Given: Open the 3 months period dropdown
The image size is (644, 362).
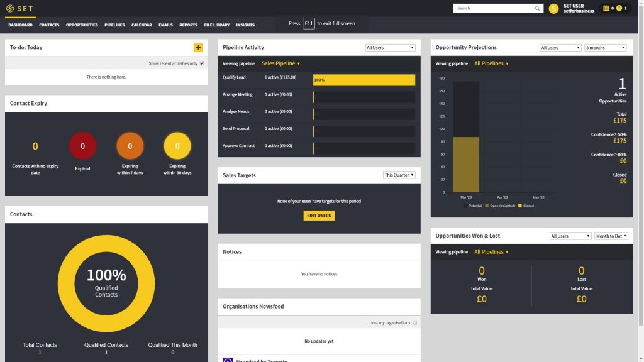Looking at the screenshot, I should coord(606,48).
